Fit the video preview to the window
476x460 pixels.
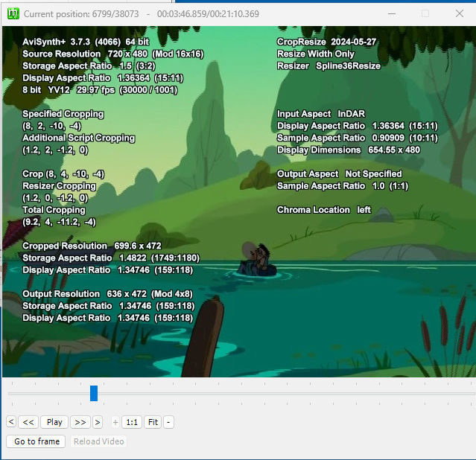click(x=153, y=422)
